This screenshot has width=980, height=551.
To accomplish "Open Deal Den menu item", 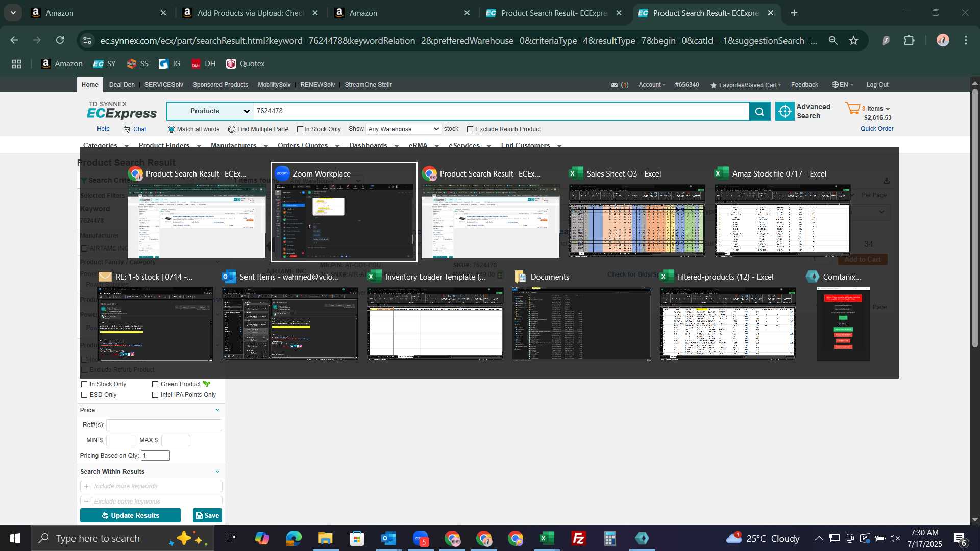I will click(122, 85).
